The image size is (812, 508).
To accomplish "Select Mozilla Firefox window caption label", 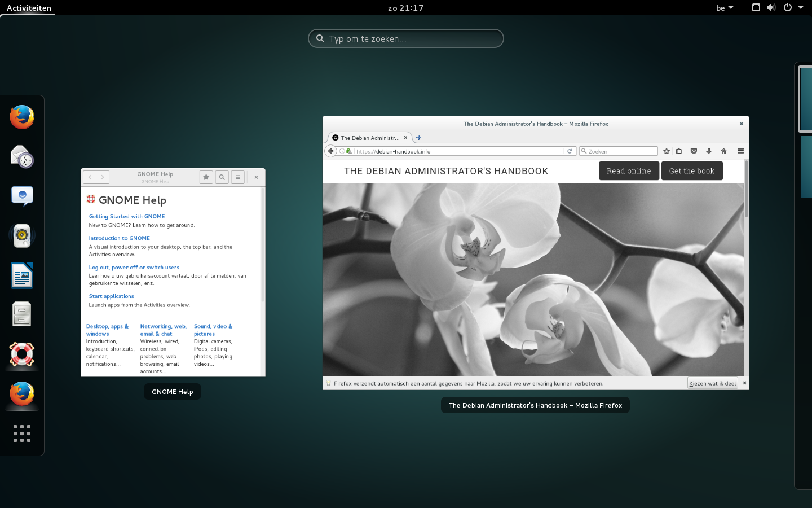I will (x=535, y=405).
